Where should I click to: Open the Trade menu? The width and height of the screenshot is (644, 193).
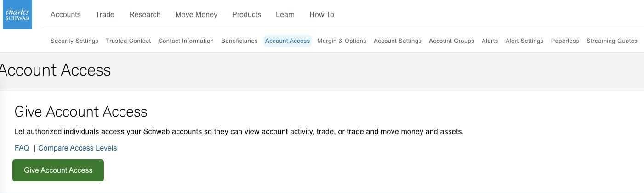click(105, 15)
